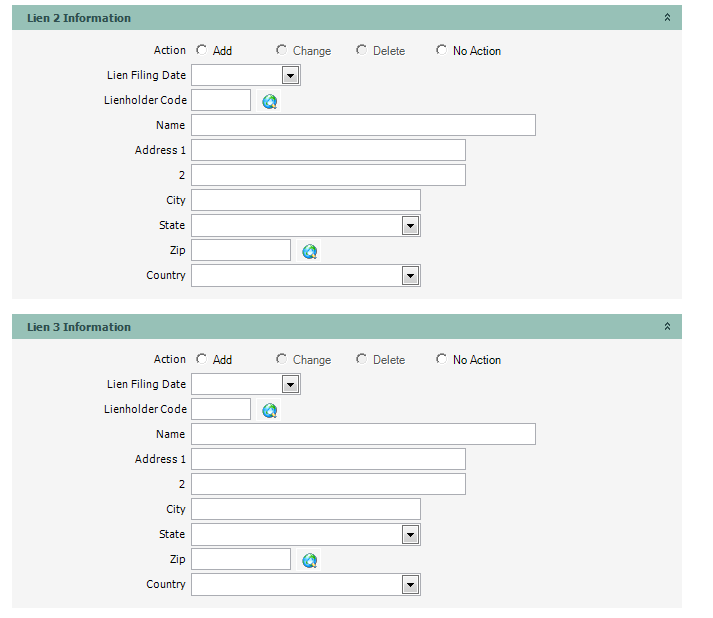
Task: Click Lien 3 Address 1 field
Action: pyautogui.click(x=328, y=459)
